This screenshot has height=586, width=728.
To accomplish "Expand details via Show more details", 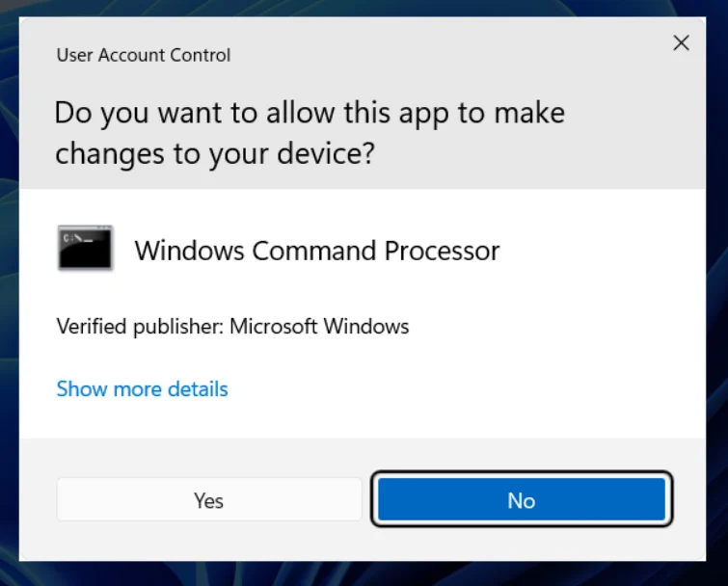I will pyautogui.click(x=142, y=388).
